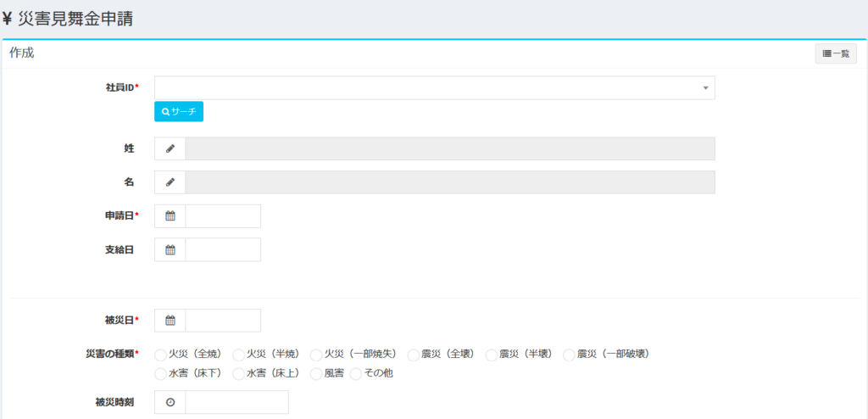
Task: Select 震災（全壊） radio option
Action: coord(414,355)
